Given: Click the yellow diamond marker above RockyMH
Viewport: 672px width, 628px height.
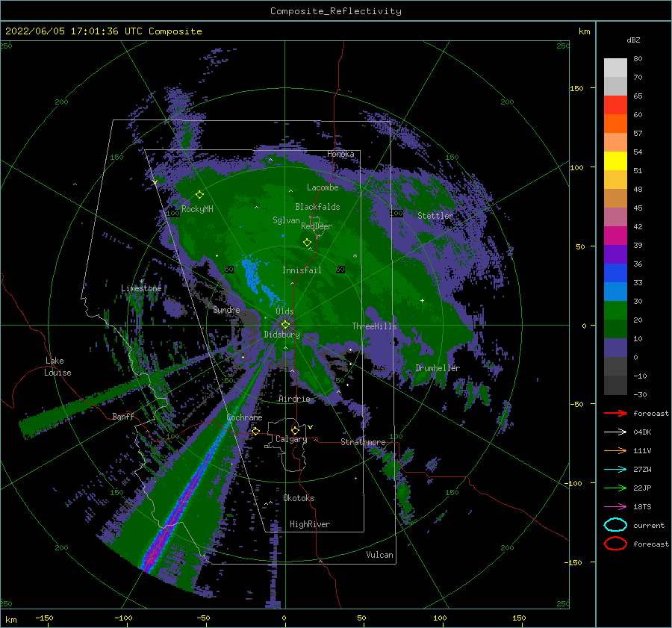Looking at the screenshot, I should click(x=199, y=195).
